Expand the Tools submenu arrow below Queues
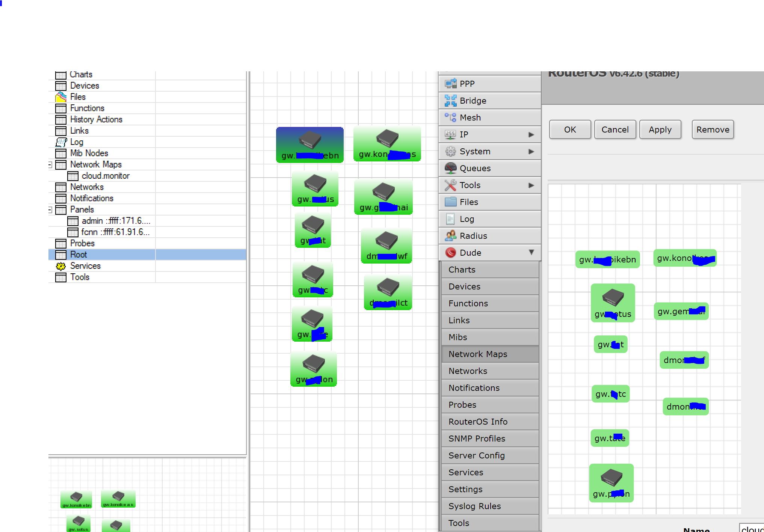The height and width of the screenshot is (532, 764). tap(531, 185)
